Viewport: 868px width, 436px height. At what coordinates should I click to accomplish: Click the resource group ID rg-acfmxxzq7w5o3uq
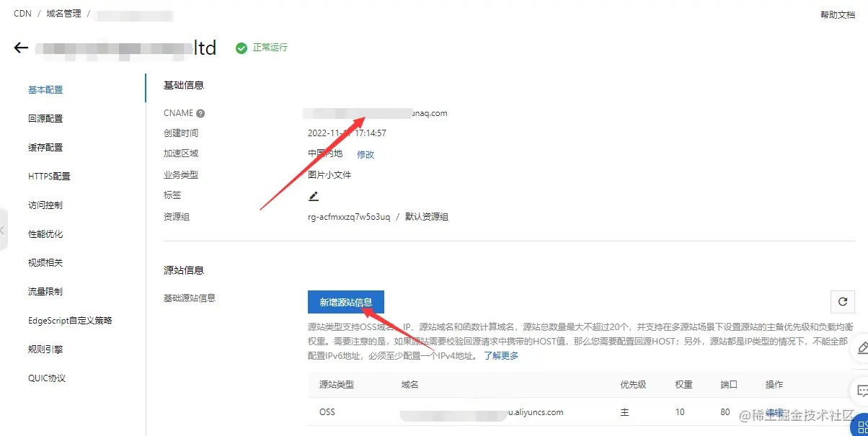tap(349, 217)
